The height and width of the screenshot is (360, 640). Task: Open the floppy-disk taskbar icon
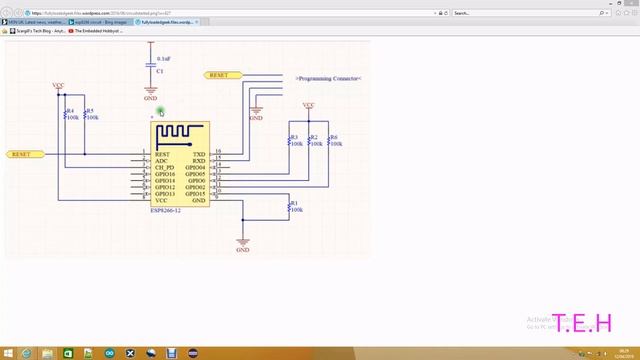coord(172,353)
